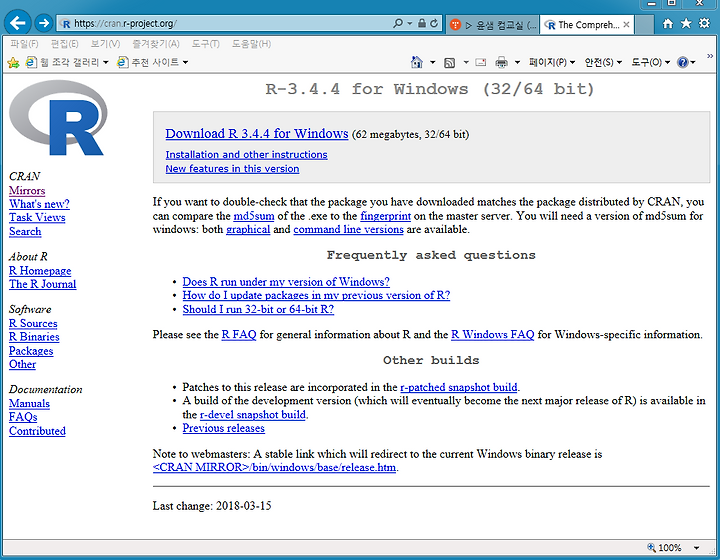Click the blue Help question mark icon

click(x=683, y=62)
